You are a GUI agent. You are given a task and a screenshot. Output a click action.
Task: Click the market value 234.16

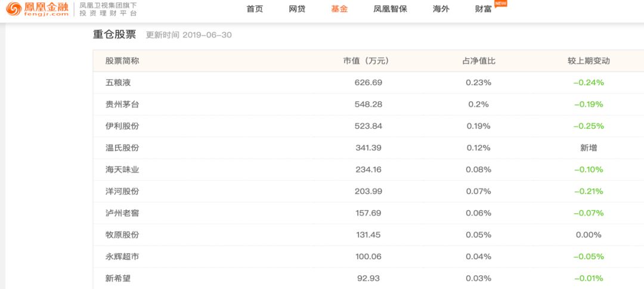pyautogui.click(x=369, y=170)
